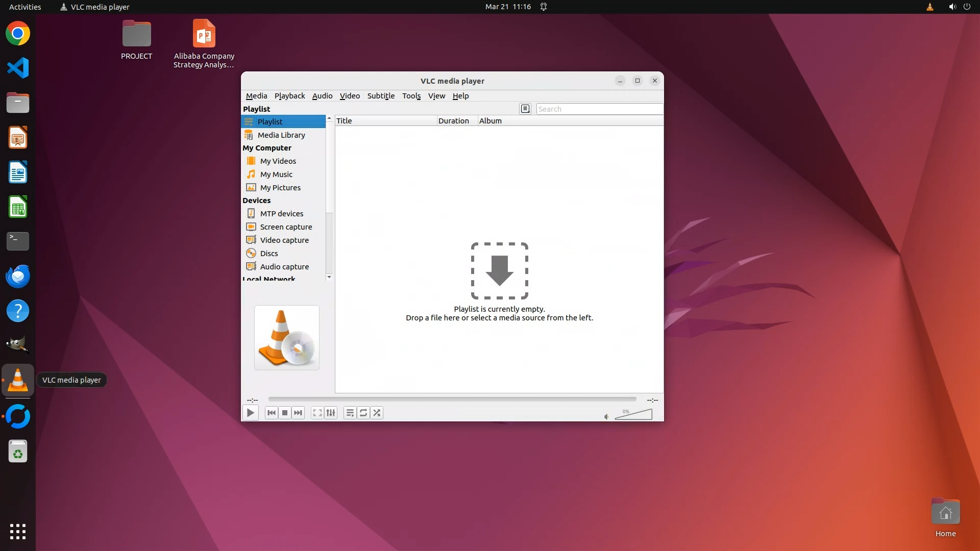Viewport: 980px width, 551px height.
Task: Select My Music in sidebar
Action: [x=276, y=174]
